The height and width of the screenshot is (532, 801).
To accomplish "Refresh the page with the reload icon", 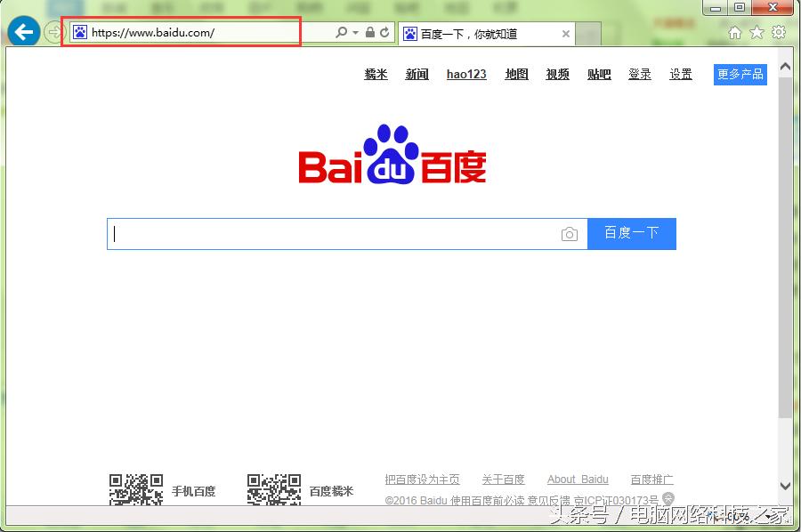I will (386, 31).
